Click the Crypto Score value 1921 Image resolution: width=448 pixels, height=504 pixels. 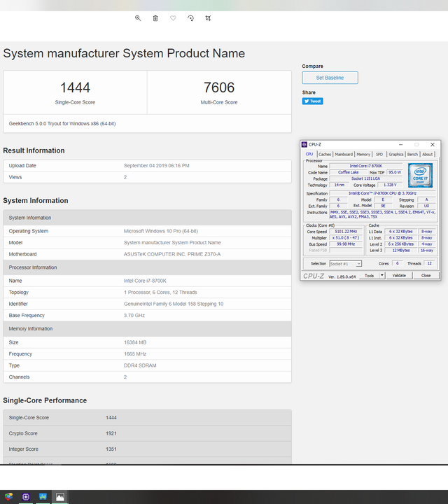click(x=111, y=433)
